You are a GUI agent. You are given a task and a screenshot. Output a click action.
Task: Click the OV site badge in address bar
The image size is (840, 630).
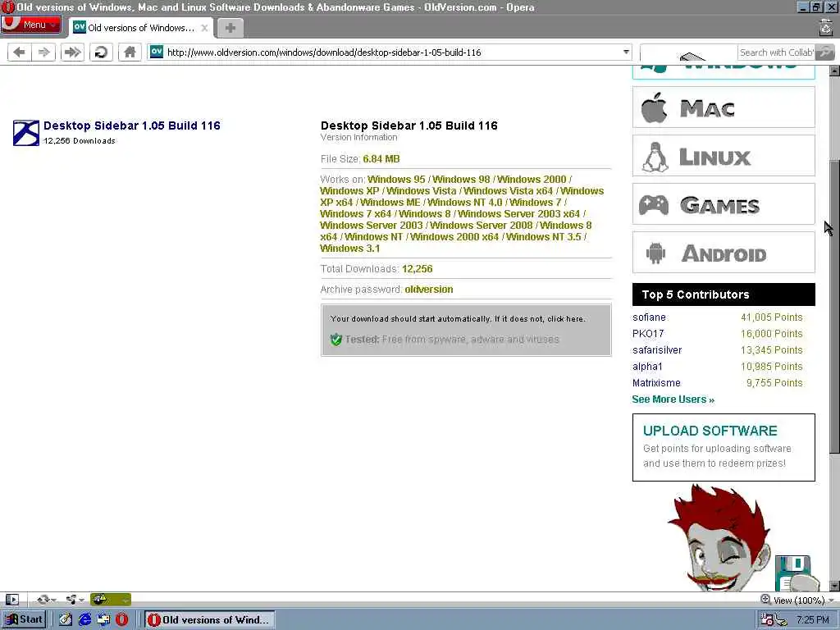pos(157,52)
